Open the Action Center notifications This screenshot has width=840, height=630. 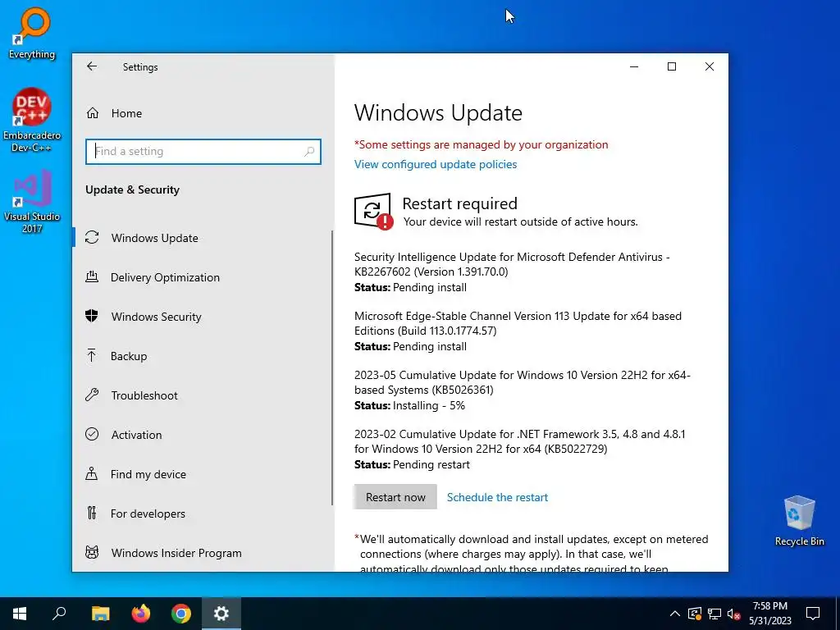tap(813, 614)
